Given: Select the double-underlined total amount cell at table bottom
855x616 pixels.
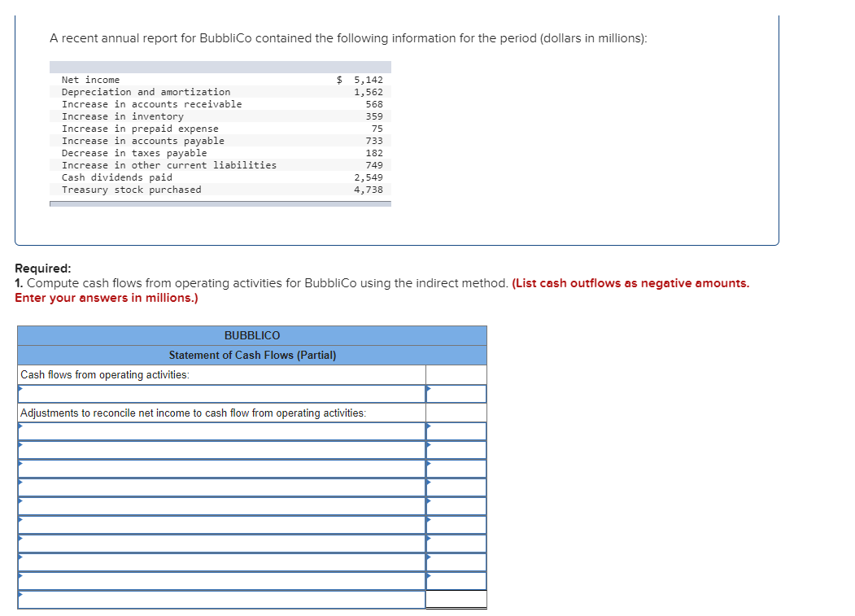Looking at the screenshot, I should pos(456,599).
